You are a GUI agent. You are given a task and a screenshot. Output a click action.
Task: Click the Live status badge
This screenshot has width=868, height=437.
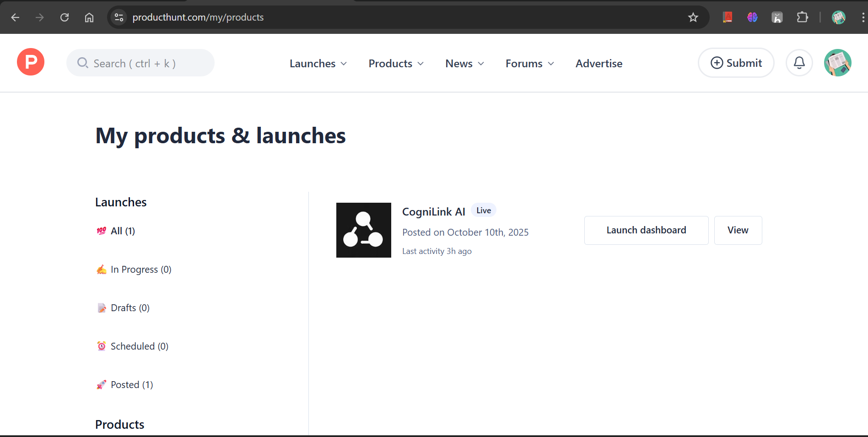[x=484, y=210]
